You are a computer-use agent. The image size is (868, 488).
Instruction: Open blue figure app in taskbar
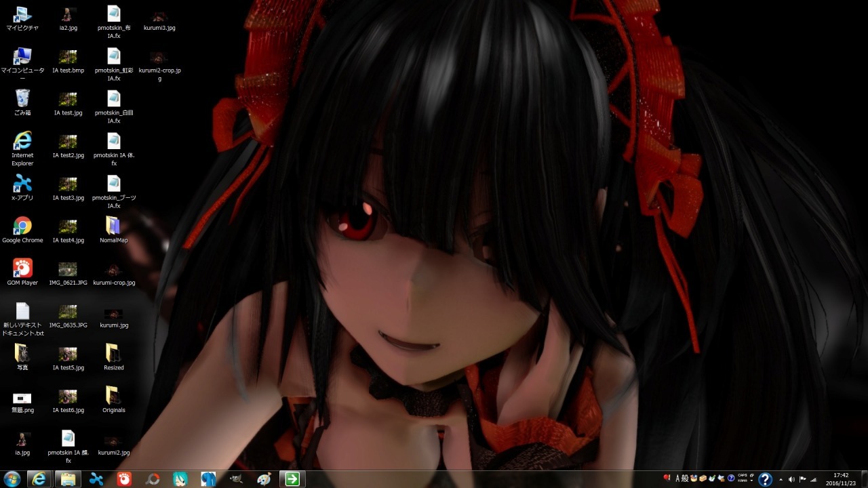[208, 479]
